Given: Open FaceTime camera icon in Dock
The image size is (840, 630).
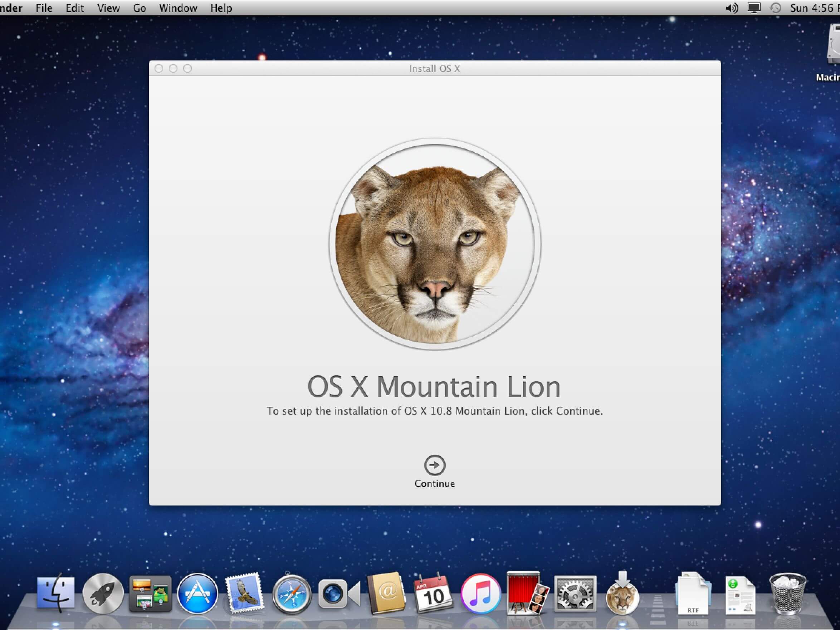Looking at the screenshot, I should [339, 594].
